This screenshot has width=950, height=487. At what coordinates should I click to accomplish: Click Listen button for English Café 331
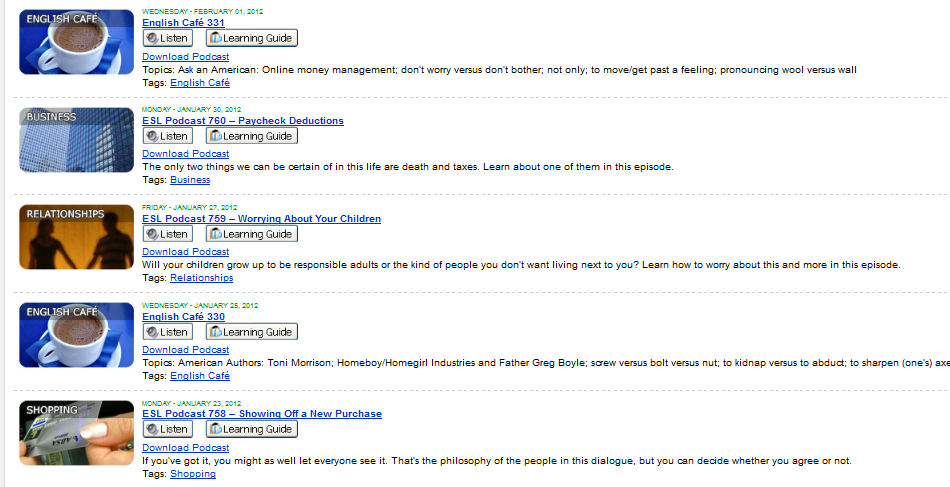pos(168,38)
